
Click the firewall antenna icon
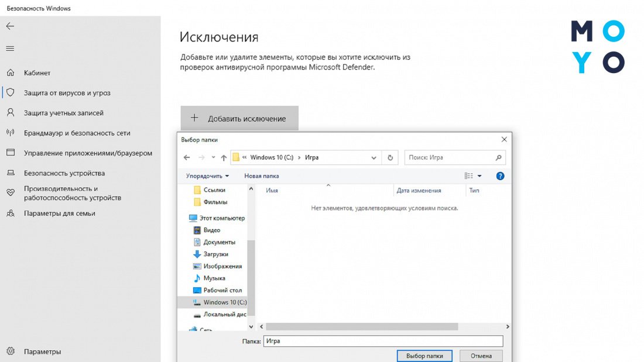11,132
